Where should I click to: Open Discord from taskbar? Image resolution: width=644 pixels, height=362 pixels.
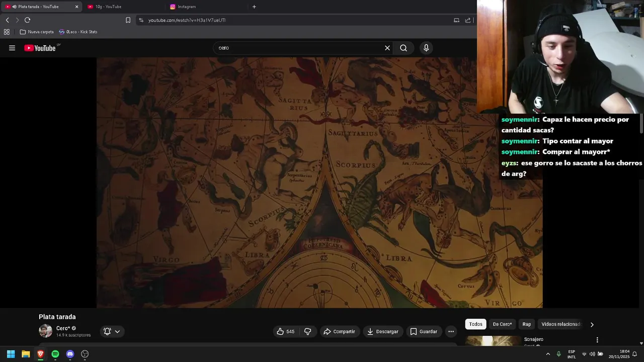(x=70, y=354)
